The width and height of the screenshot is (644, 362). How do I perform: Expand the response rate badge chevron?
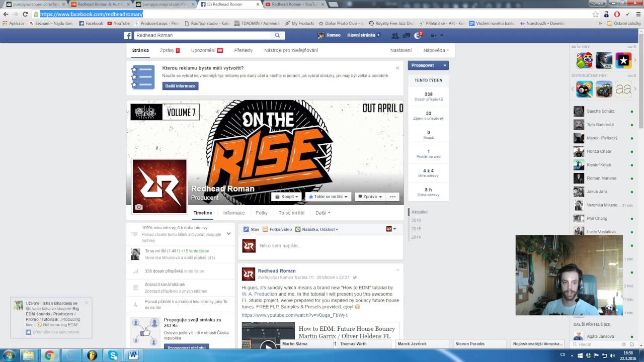point(228,234)
